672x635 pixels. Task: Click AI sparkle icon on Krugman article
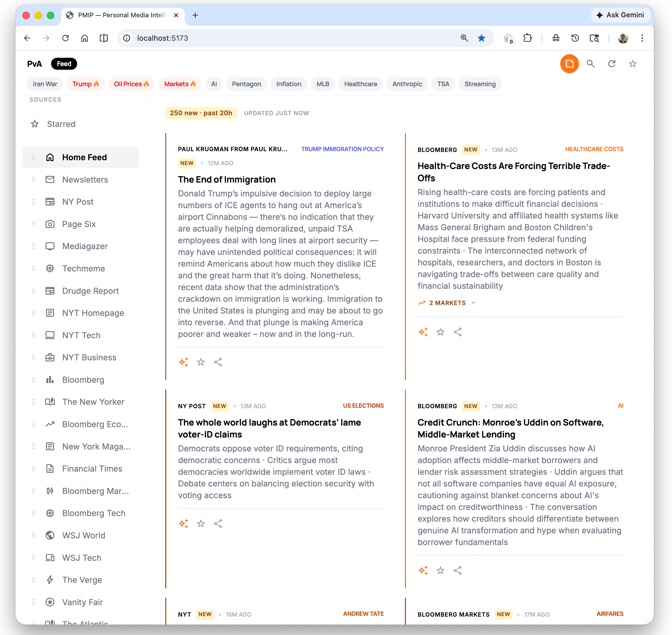pos(183,362)
